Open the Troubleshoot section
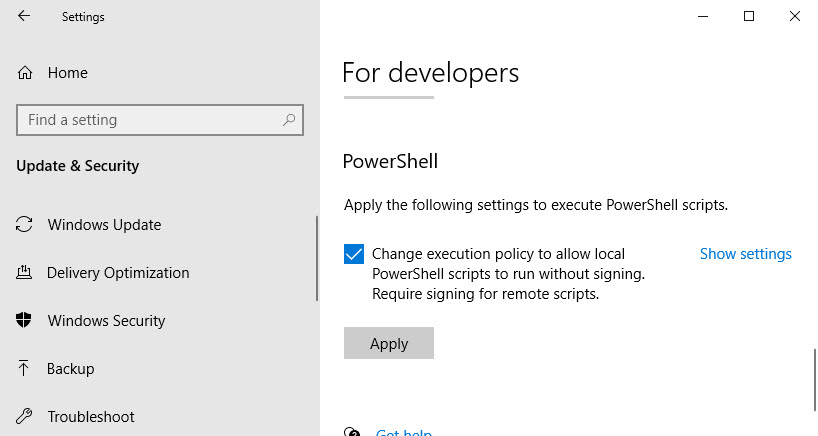818x436 pixels. (x=91, y=417)
